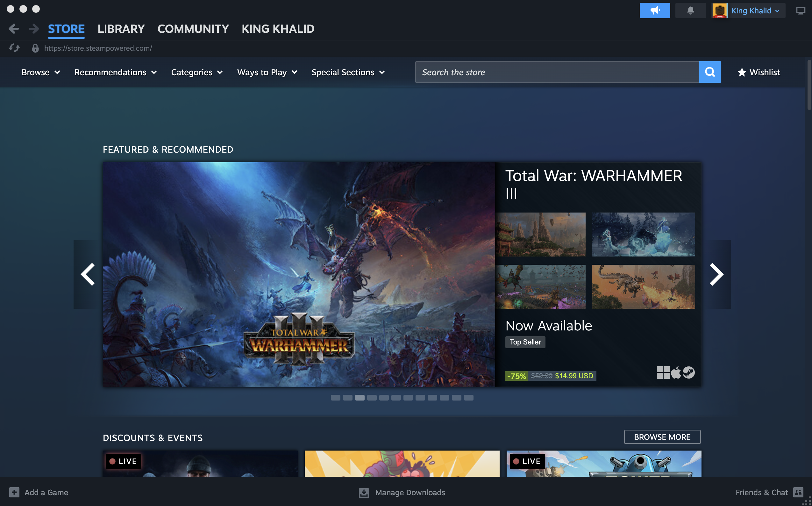
Task: Click the announcements megaphone icon
Action: (654, 11)
